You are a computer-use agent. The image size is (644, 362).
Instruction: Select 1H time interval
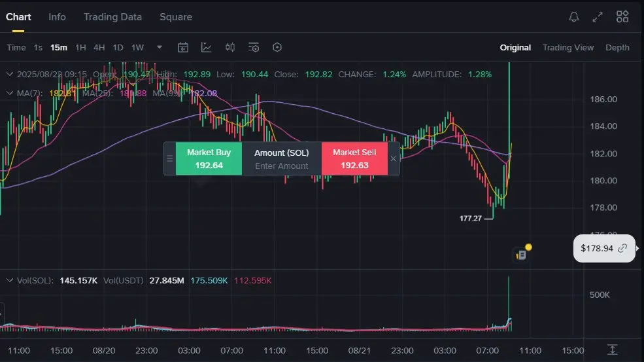(x=80, y=47)
